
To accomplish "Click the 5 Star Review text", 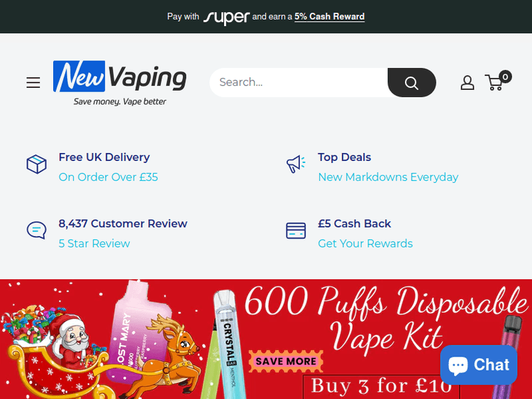I will pyautogui.click(x=94, y=243).
